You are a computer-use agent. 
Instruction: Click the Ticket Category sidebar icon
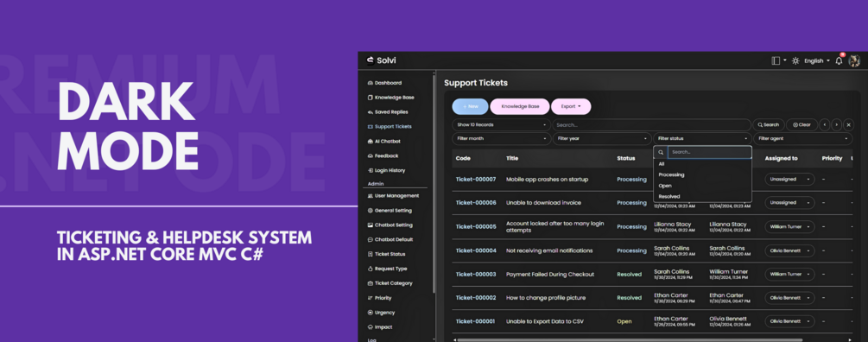click(x=371, y=283)
